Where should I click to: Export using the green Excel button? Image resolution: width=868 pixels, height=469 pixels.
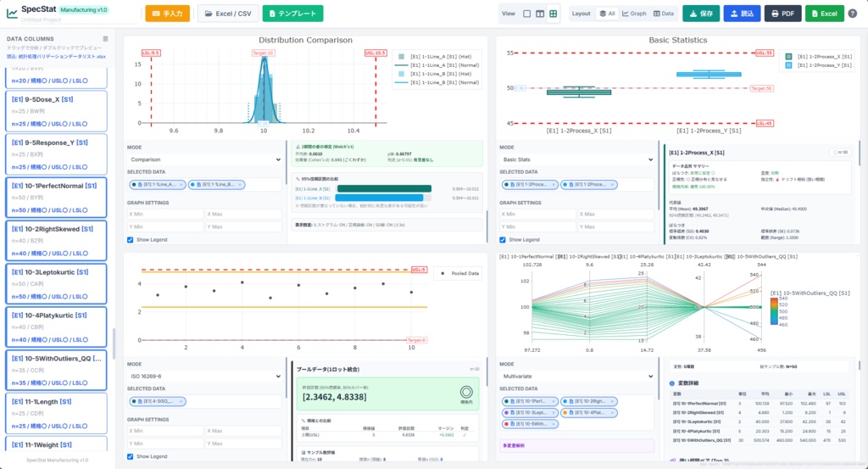click(824, 14)
